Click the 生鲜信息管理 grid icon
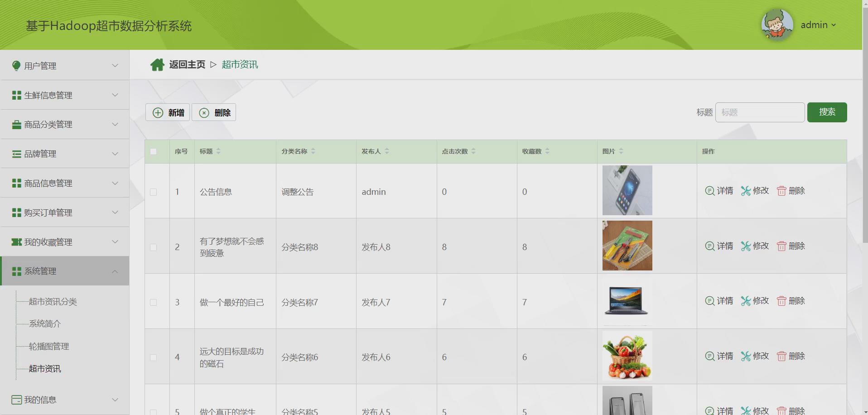 pos(17,95)
